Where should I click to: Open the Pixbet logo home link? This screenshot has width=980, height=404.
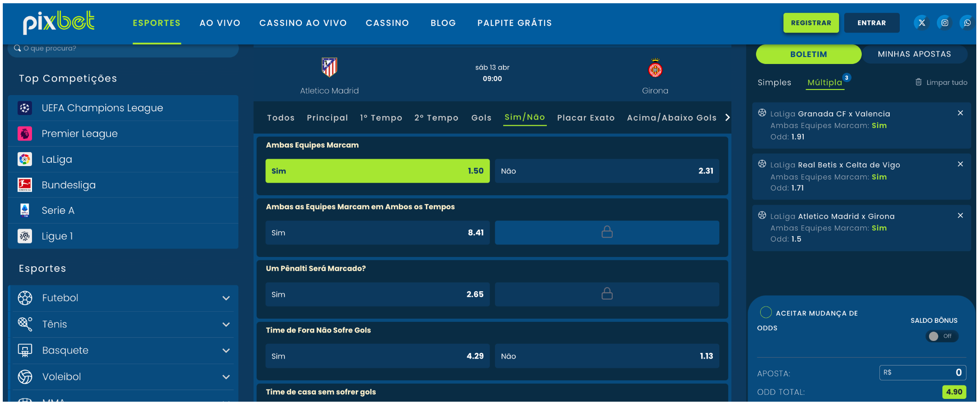tap(59, 23)
